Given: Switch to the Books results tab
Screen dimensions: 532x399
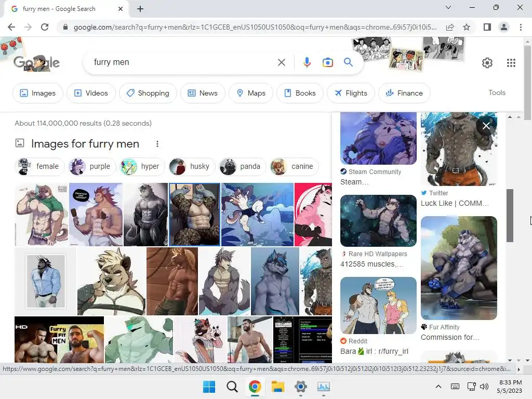Looking at the screenshot, I should tap(300, 93).
